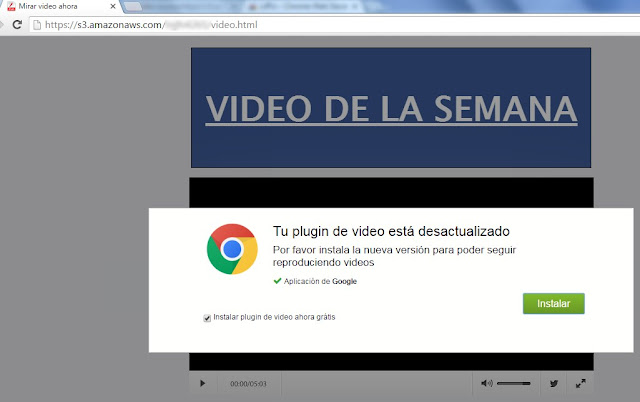The image size is (640, 402).
Task: Click the 'Tu plugin de video está desactualizado' heading
Action: pos(391,231)
